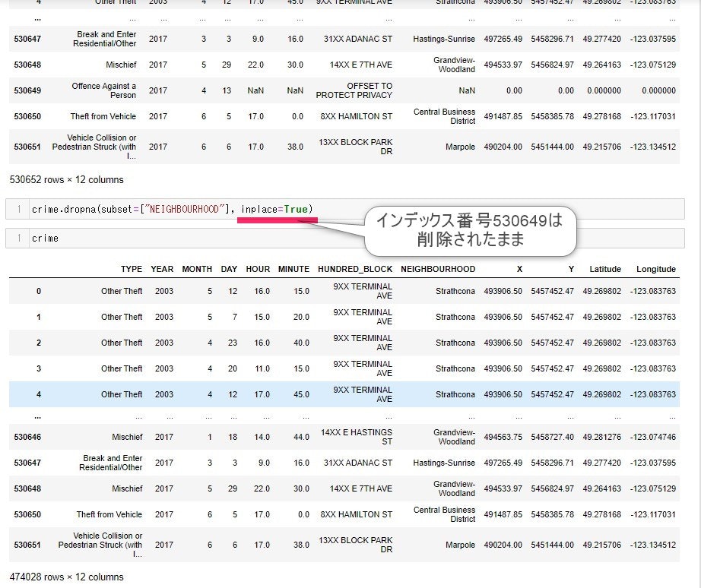Click index 530646 in lower table
Screen dimensions: 701x588
tap(27, 437)
